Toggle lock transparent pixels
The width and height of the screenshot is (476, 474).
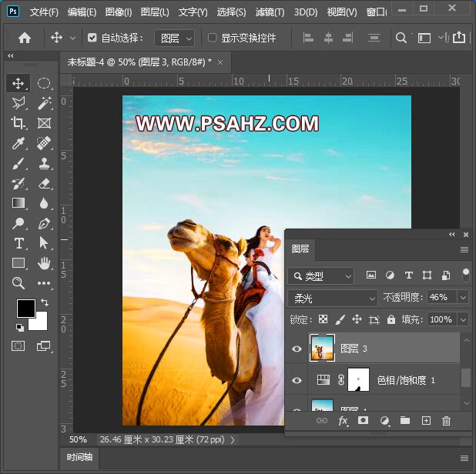coord(323,319)
